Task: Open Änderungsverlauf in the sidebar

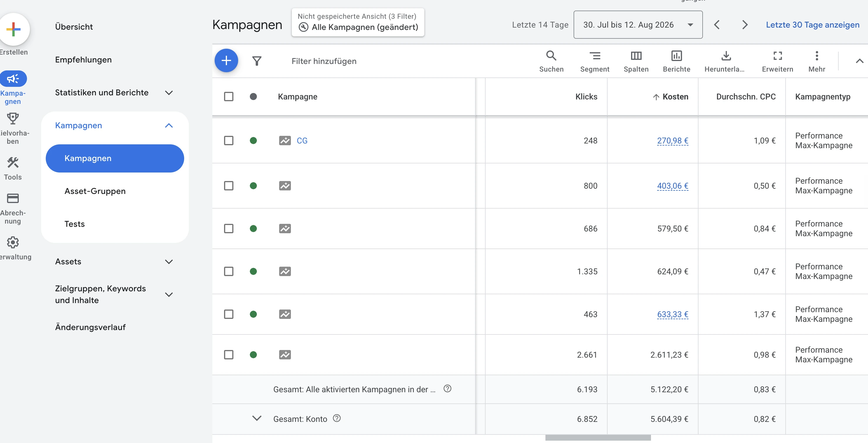Action: pos(90,327)
